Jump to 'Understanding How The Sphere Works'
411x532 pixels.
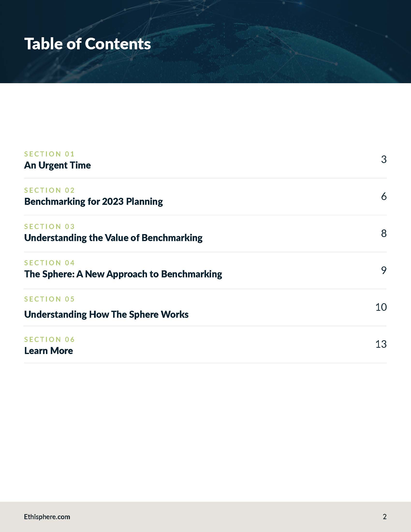[x=106, y=314]
